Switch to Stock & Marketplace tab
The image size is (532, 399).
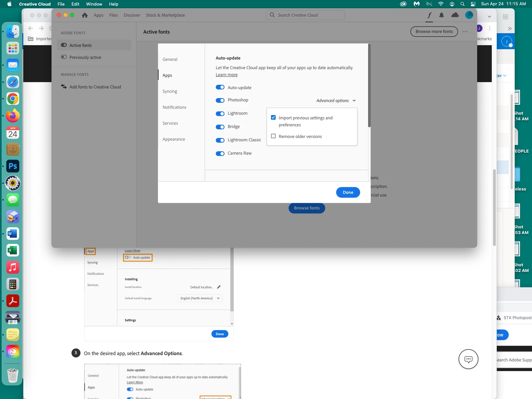coord(165,15)
